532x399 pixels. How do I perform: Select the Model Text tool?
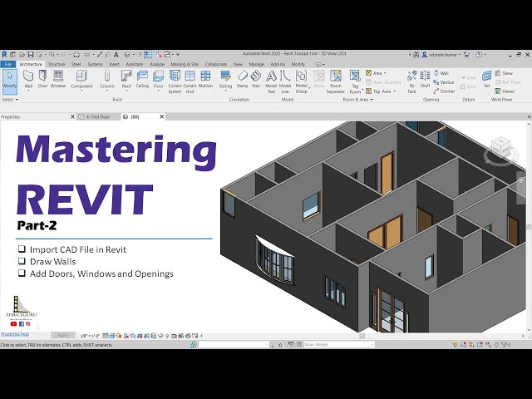271,81
